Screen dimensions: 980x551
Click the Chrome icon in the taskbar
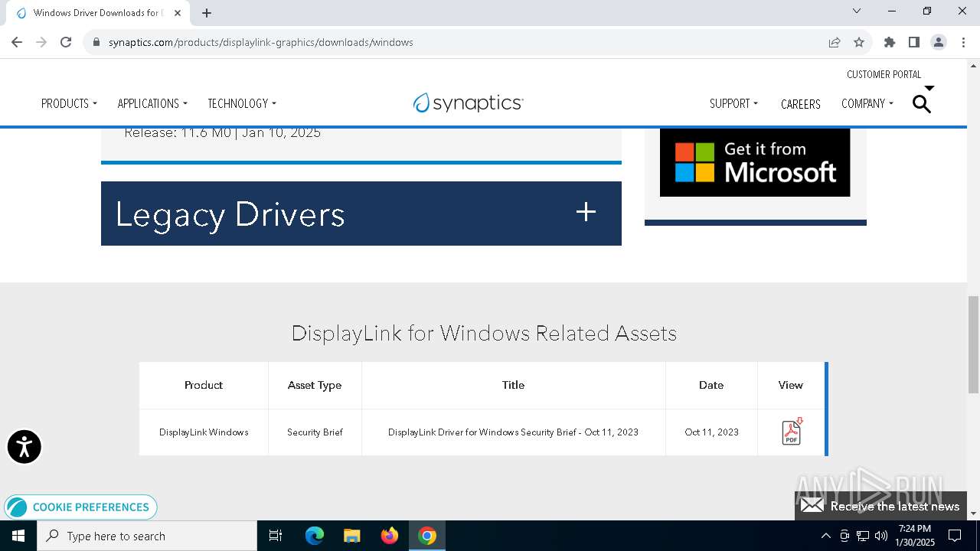427,536
